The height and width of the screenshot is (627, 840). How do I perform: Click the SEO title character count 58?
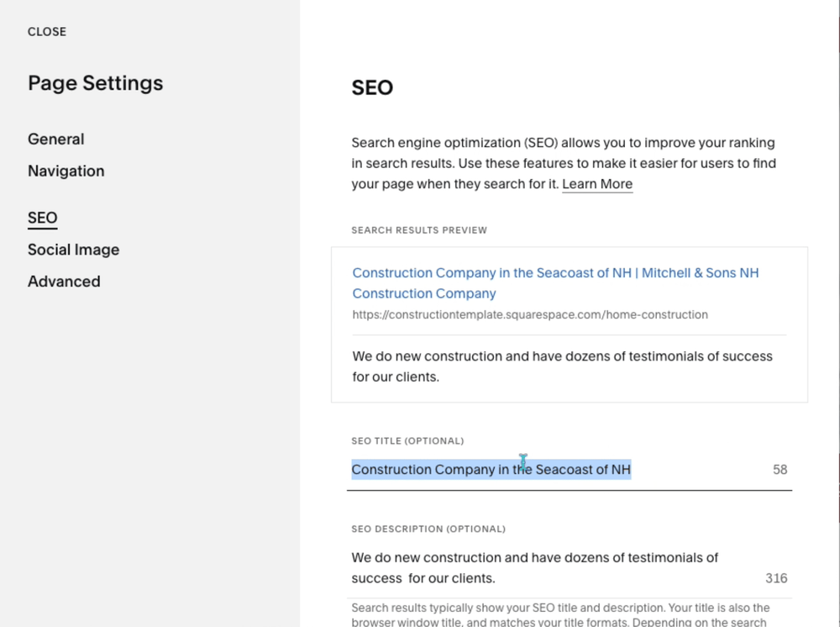click(x=780, y=470)
